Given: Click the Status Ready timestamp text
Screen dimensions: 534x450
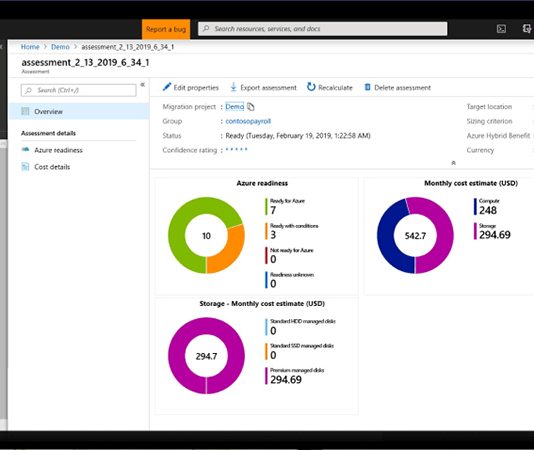Looking at the screenshot, I should click(x=298, y=136).
